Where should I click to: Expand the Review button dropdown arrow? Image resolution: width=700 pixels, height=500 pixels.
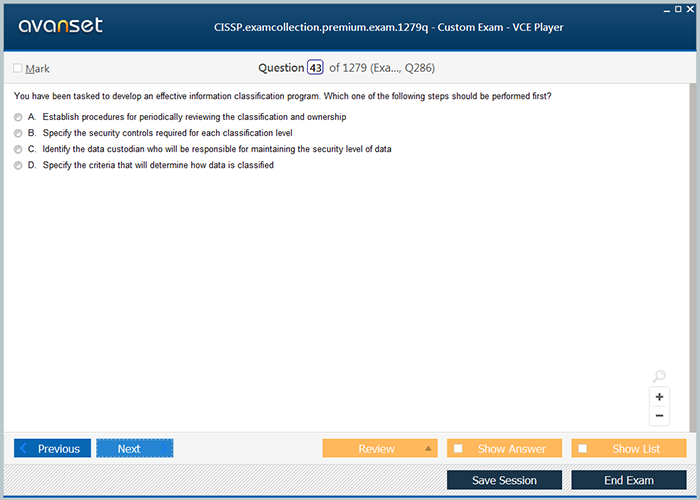point(428,448)
